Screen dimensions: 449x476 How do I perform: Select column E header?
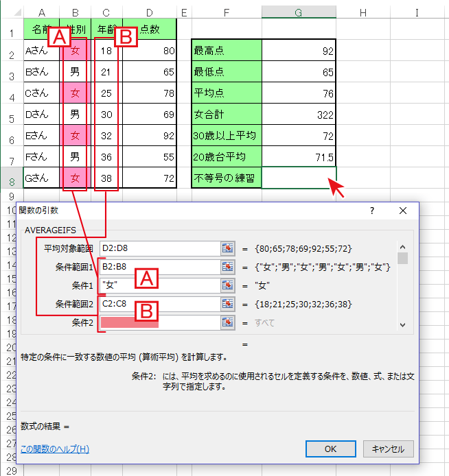[x=184, y=13]
